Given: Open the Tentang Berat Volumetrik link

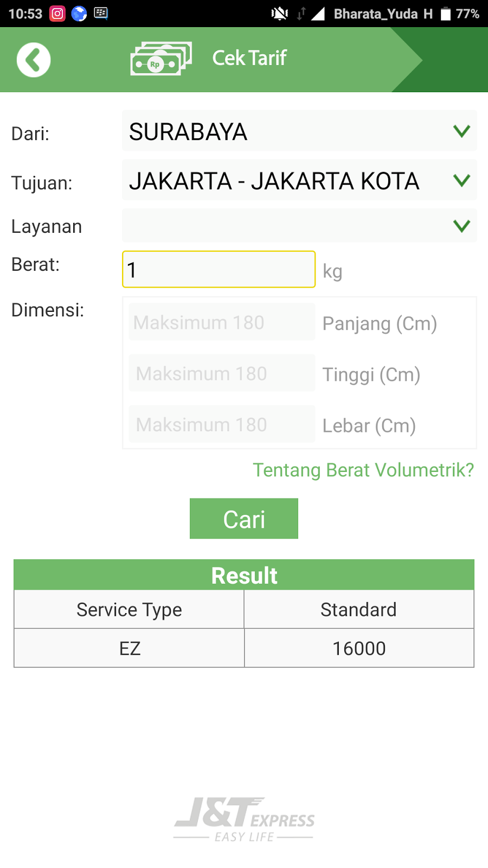Looking at the screenshot, I should (363, 470).
